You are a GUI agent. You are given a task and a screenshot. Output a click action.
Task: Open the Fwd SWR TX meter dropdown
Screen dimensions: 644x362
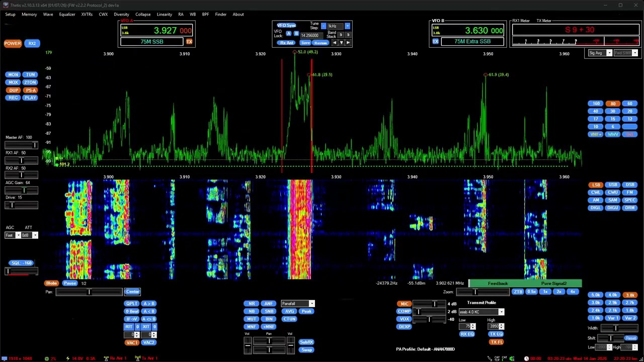(x=625, y=53)
